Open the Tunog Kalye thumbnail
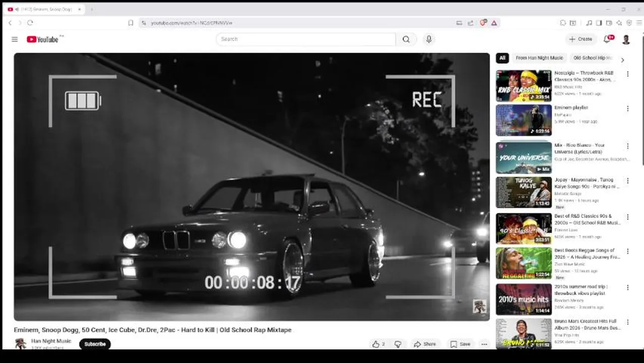644x363 pixels. pyautogui.click(x=524, y=192)
